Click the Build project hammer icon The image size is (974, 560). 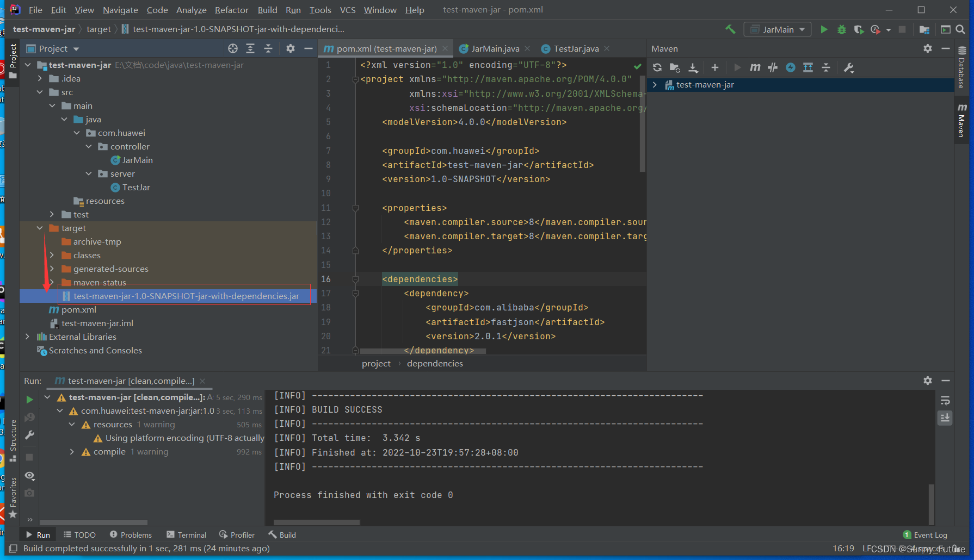coord(730,29)
